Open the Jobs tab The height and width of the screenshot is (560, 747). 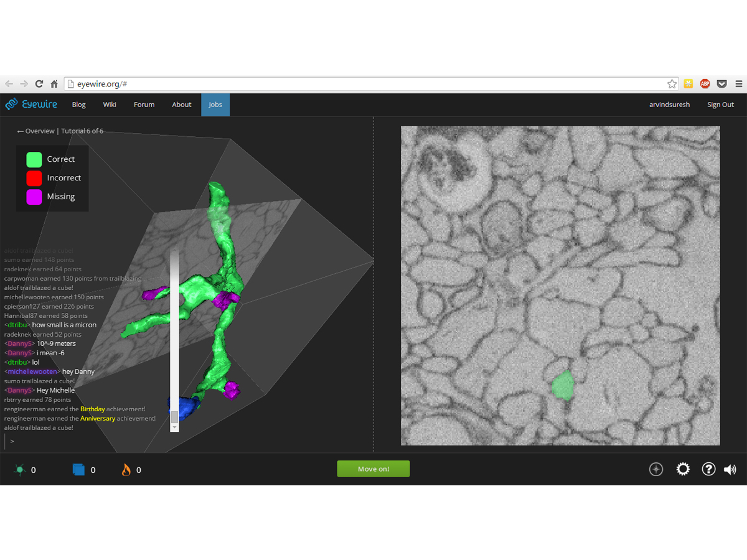coord(215,105)
